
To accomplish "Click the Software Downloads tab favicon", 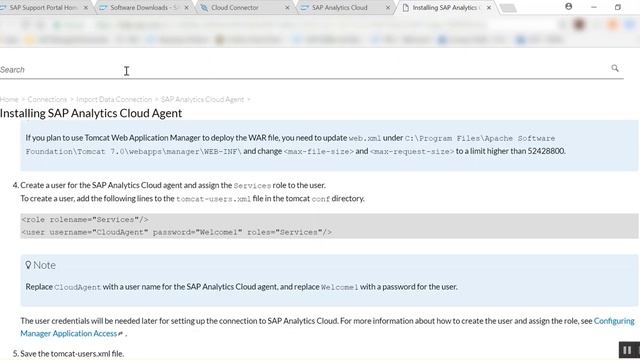I will coord(103,8).
